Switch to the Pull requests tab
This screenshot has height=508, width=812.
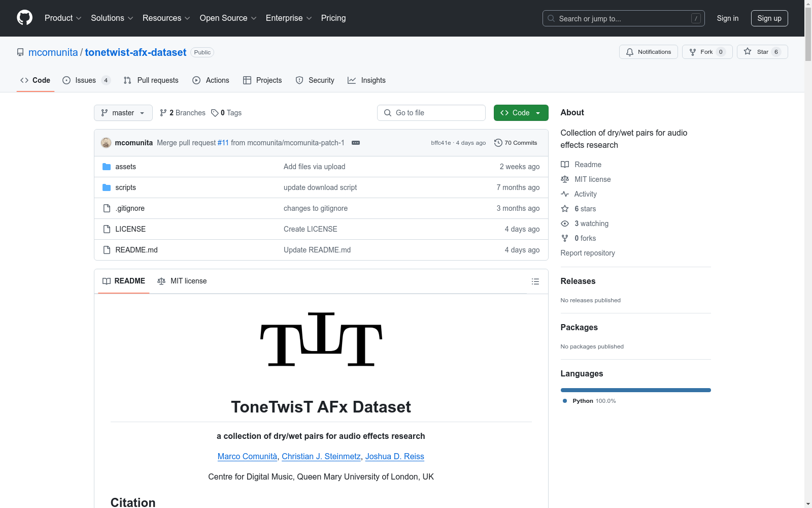click(151, 80)
